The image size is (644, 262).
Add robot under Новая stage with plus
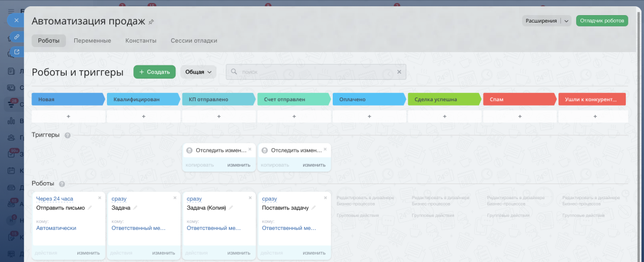(x=69, y=116)
